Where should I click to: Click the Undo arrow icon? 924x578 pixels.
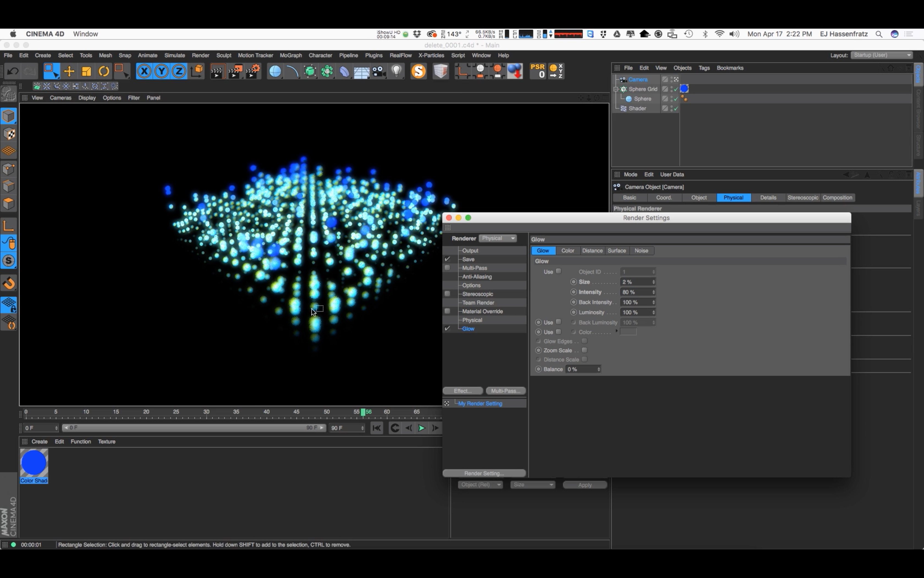[13, 72]
